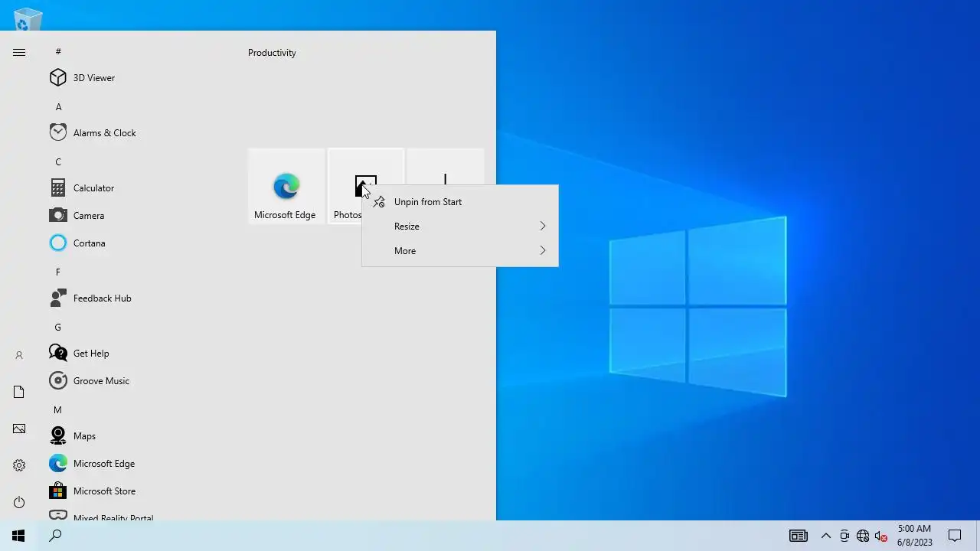Expand the Start menu hamburger button
This screenshot has height=551, width=980.
(19, 52)
